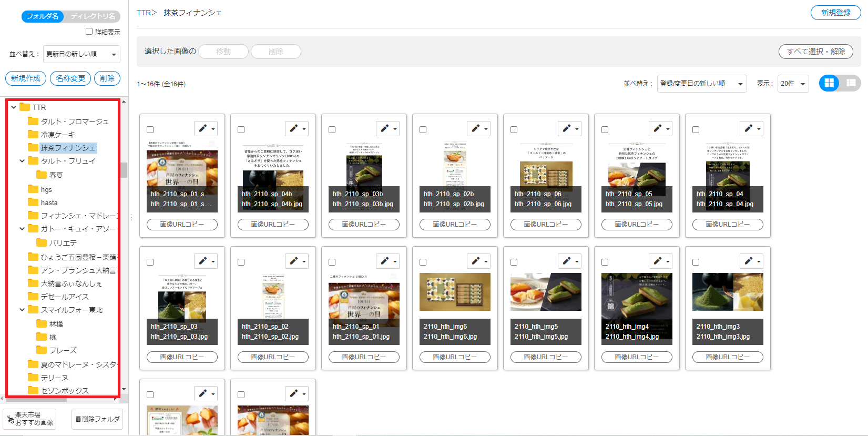The width and height of the screenshot is (868, 436).
Task: Click the バリエテ folder icon
Action: pyautogui.click(x=42, y=242)
